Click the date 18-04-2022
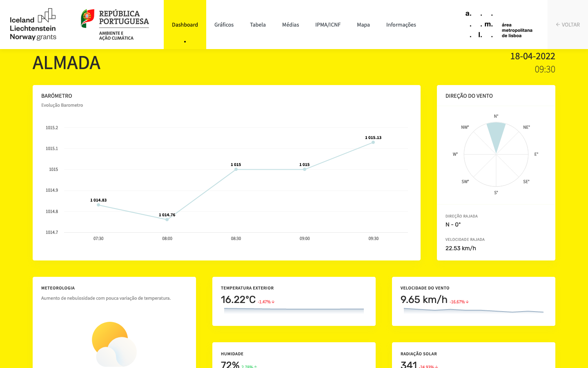588x368 pixels. (533, 56)
